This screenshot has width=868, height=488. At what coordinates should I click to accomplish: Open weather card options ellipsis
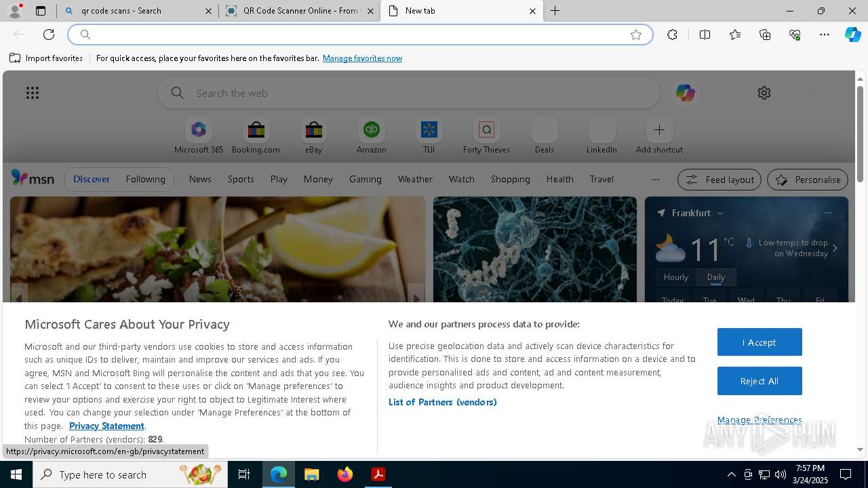click(827, 213)
